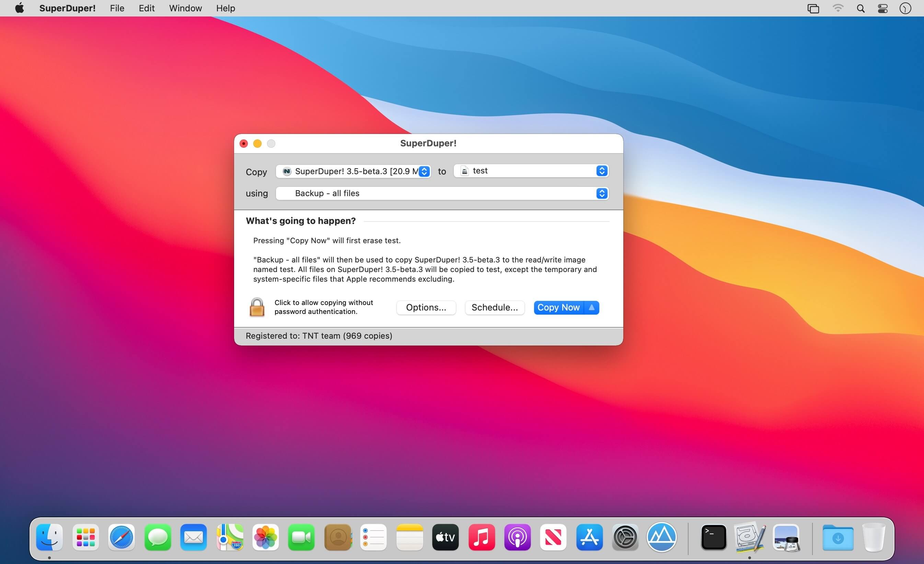Screen dimensions: 924x564
Task: Open Preview from the Dock
Action: pos(786,537)
